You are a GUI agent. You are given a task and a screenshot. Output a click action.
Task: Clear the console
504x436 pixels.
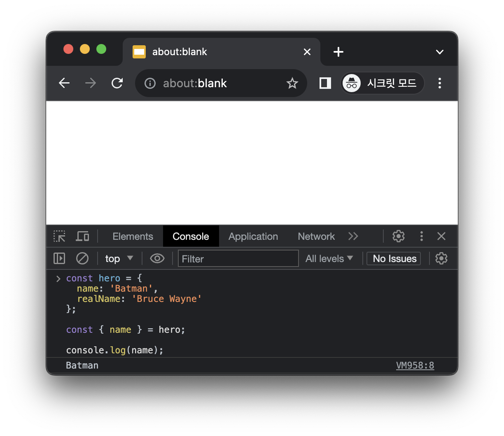pyautogui.click(x=82, y=258)
